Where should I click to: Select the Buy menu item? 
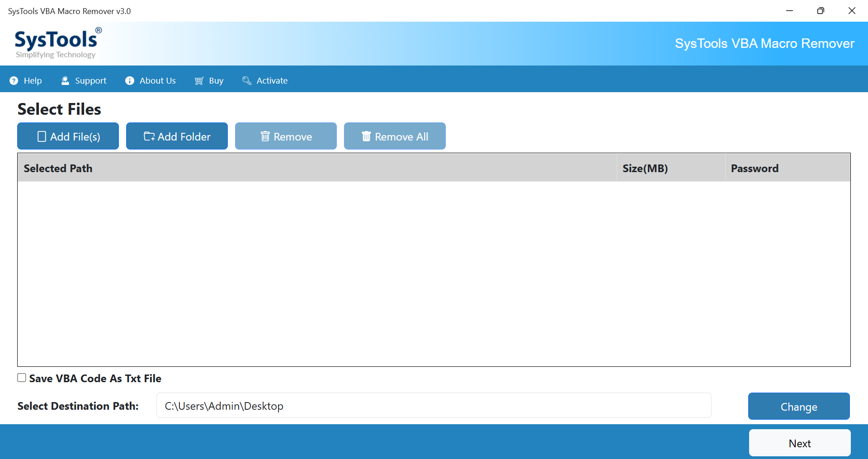(x=209, y=81)
